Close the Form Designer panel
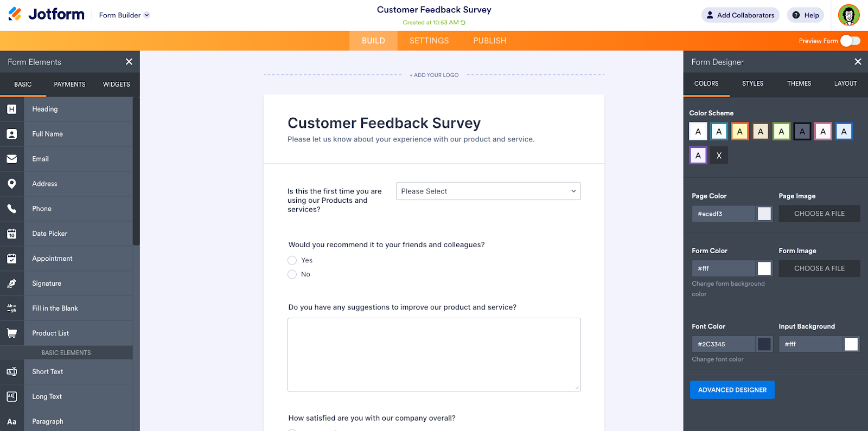The image size is (868, 431). click(x=858, y=62)
